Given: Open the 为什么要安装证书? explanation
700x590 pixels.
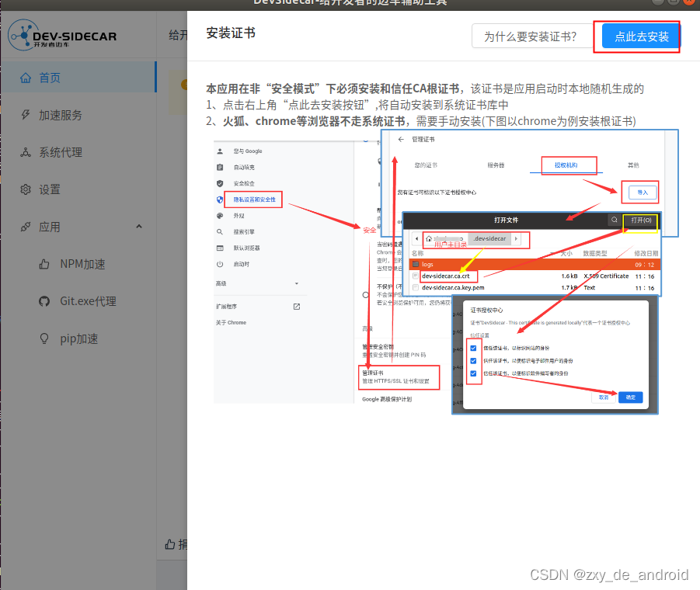Looking at the screenshot, I should (x=531, y=36).
